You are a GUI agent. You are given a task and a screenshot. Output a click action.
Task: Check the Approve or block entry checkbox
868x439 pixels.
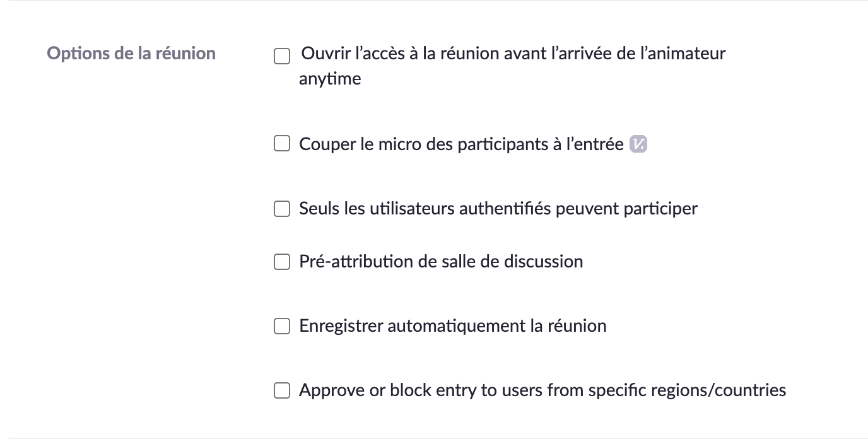pos(281,390)
